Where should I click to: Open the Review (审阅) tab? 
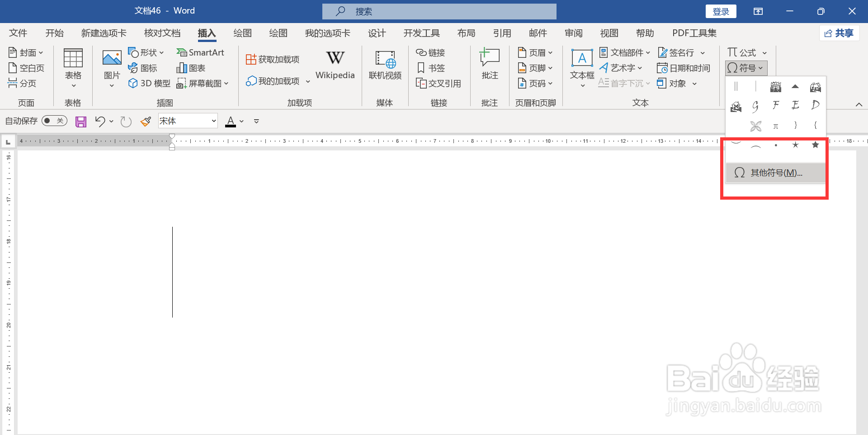(573, 33)
